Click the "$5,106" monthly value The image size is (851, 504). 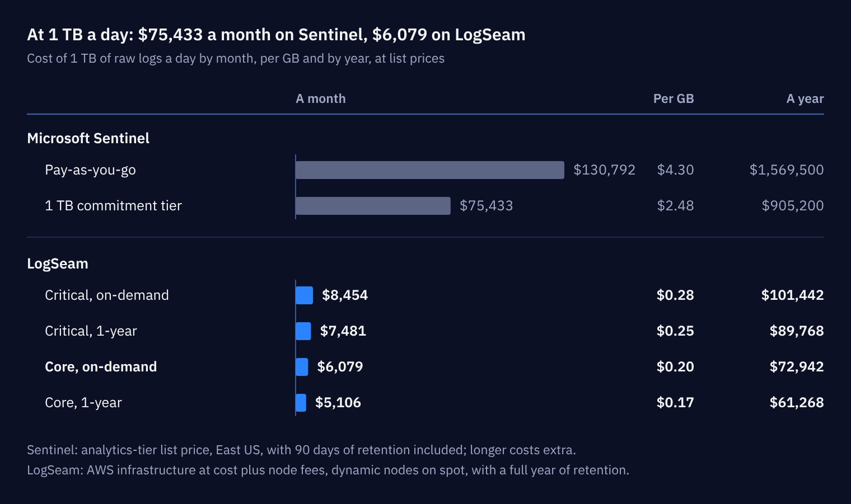point(338,403)
